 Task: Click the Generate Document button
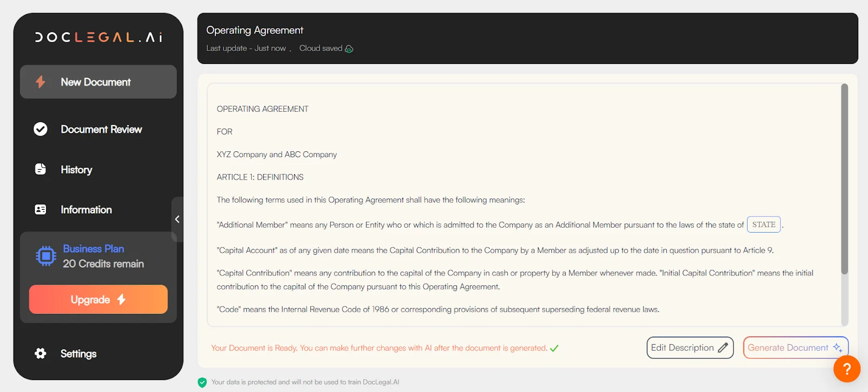pos(795,348)
